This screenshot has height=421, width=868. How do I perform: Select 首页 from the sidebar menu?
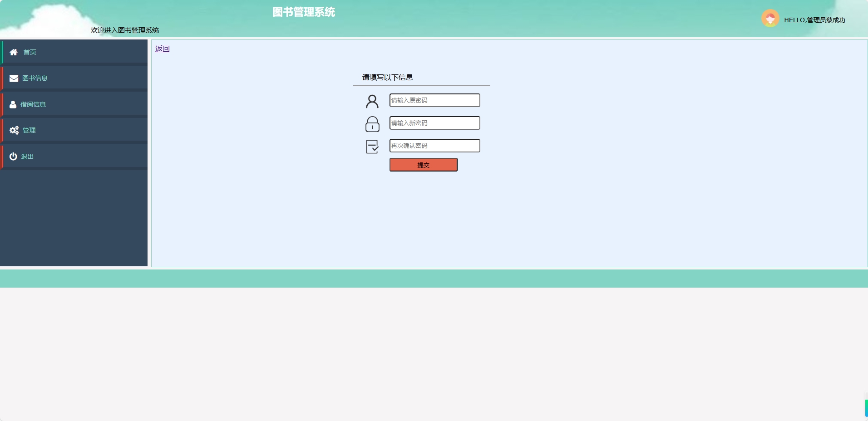(30, 52)
